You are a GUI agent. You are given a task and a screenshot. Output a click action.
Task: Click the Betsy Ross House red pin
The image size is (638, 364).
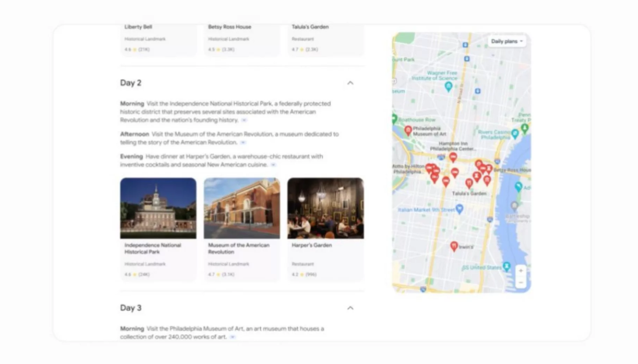[x=489, y=169]
